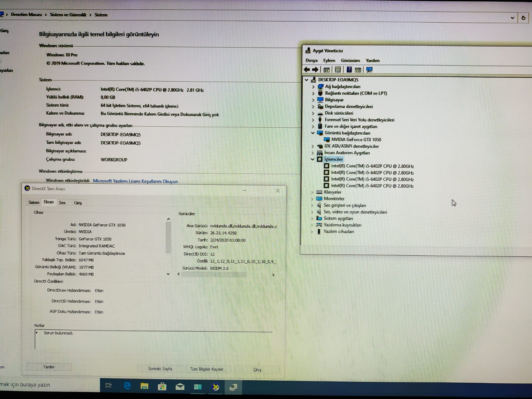Screen dimensions: 532x399
Task: Click the Sürücüler scroll-left arrow
Action: click(179, 274)
